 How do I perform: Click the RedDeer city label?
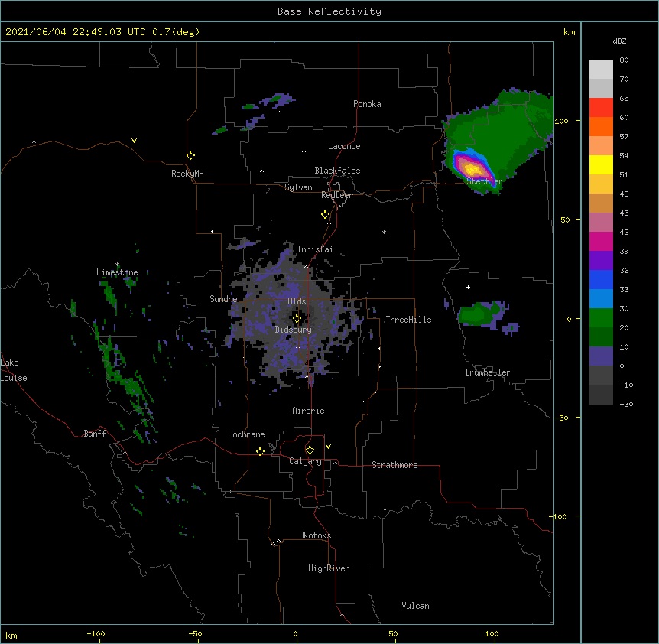(336, 195)
